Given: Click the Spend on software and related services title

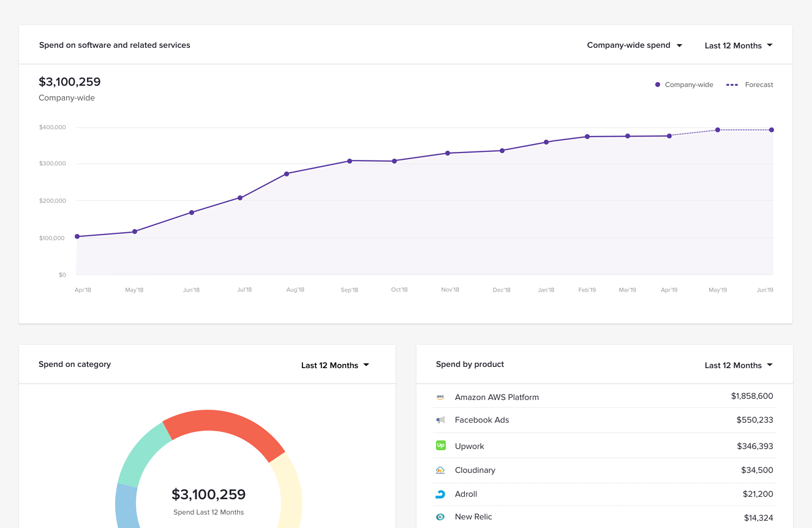Looking at the screenshot, I should coord(115,45).
